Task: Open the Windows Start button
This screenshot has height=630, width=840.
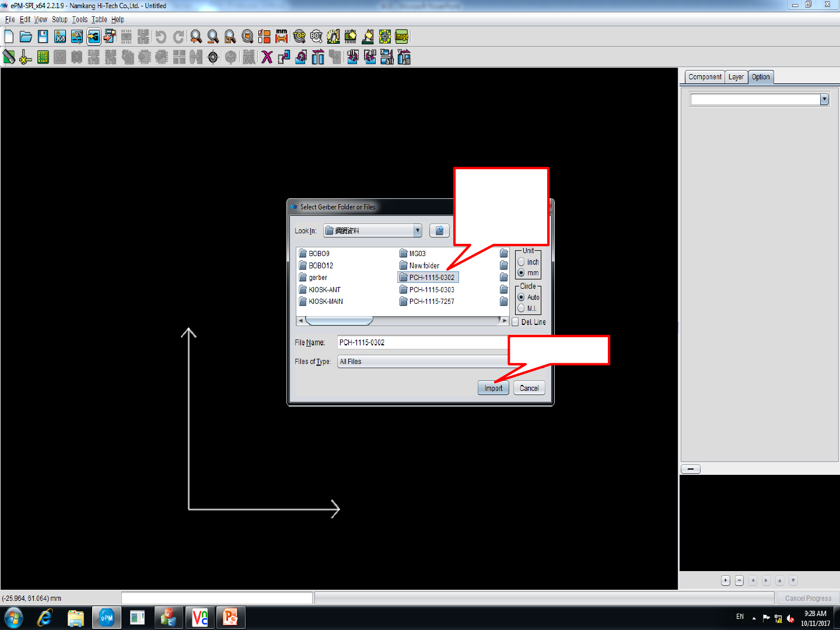Action: point(13,618)
